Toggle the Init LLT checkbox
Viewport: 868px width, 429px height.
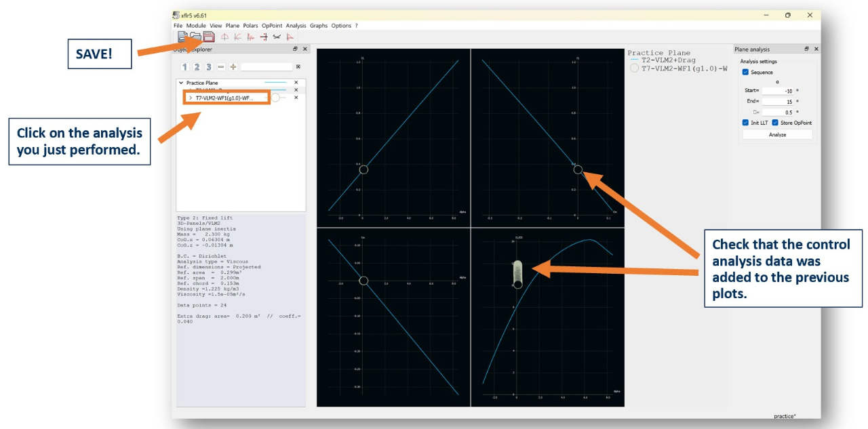coord(746,123)
